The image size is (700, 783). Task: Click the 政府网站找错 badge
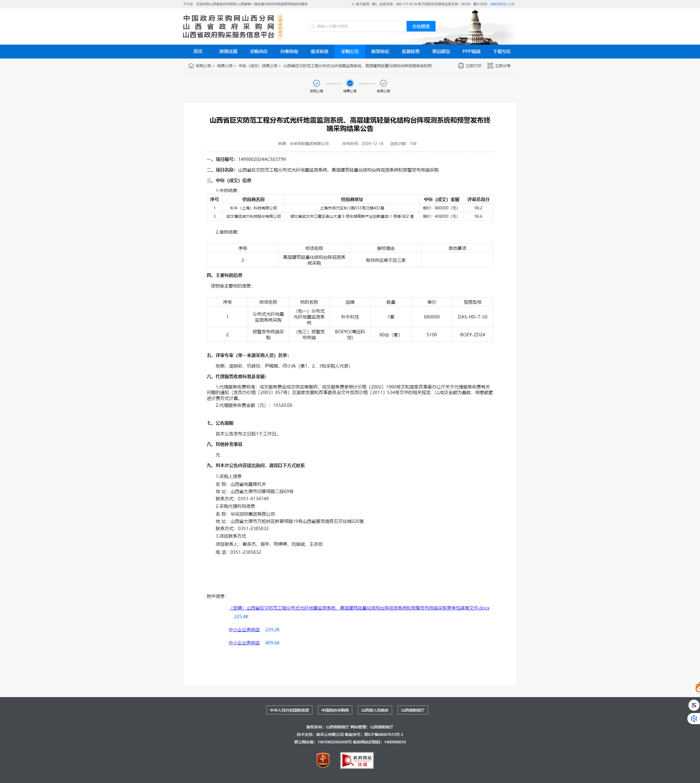(357, 760)
